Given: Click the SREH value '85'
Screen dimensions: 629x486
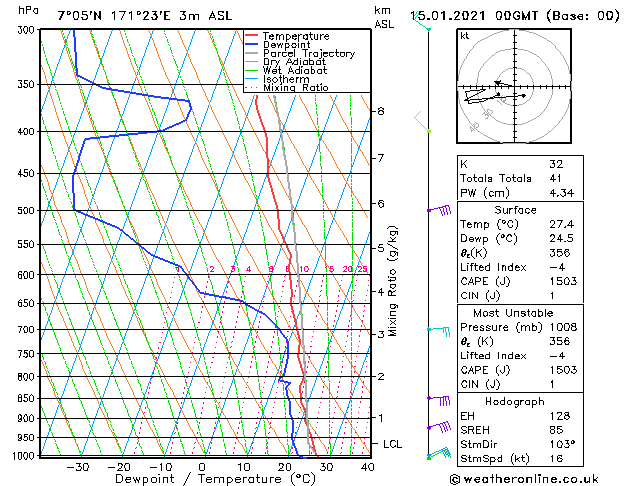Looking at the screenshot, I should pos(556,430).
